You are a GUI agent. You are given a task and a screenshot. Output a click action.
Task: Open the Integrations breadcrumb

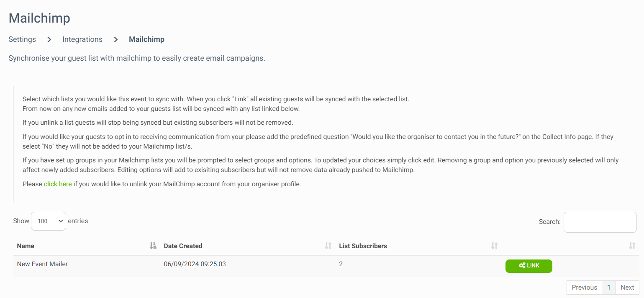82,39
